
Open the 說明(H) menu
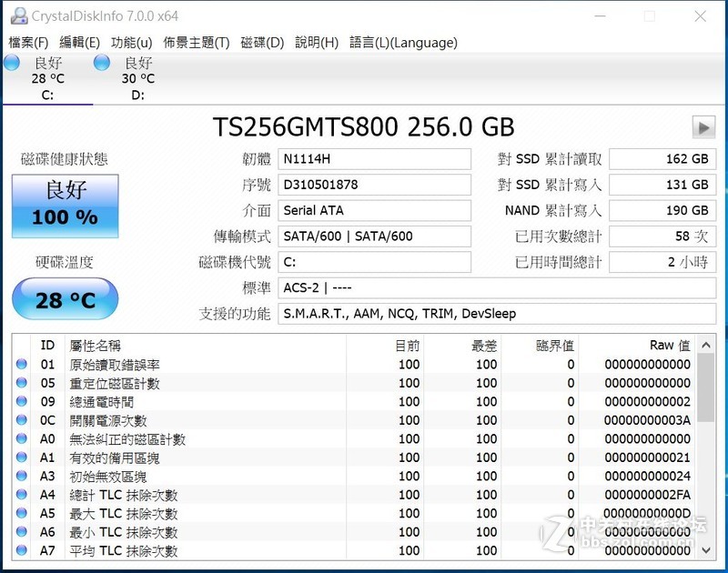coord(317,43)
